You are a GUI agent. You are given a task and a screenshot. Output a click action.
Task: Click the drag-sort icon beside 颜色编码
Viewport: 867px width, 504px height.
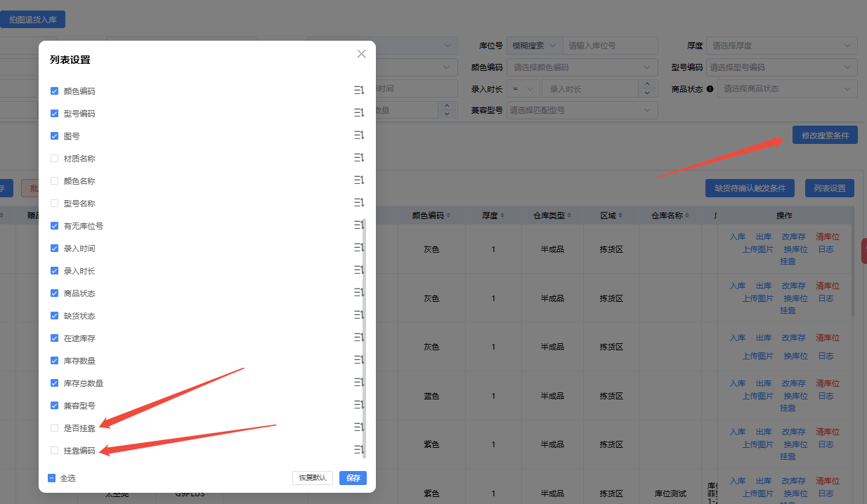[x=358, y=91]
